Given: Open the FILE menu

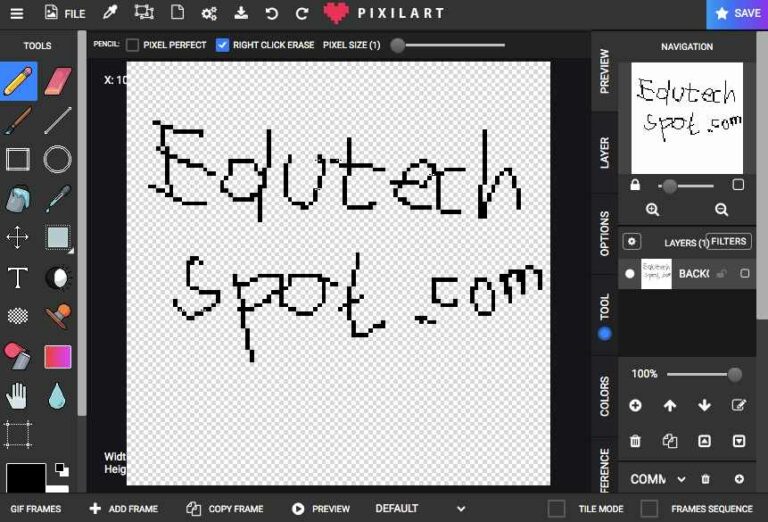Looking at the screenshot, I should (x=65, y=13).
